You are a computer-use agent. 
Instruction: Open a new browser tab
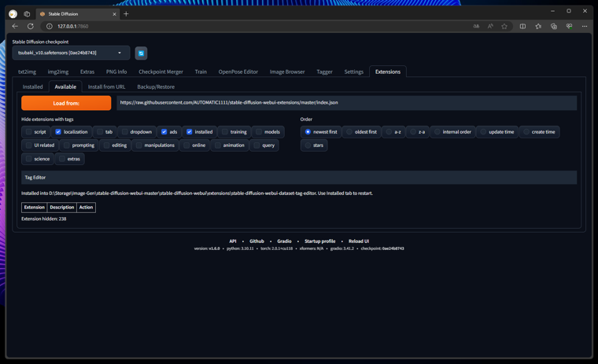click(x=126, y=14)
